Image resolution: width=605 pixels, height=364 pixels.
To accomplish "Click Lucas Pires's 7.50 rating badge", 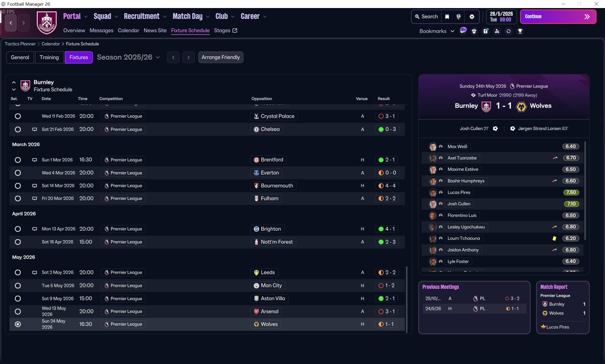I will click(570, 192).
